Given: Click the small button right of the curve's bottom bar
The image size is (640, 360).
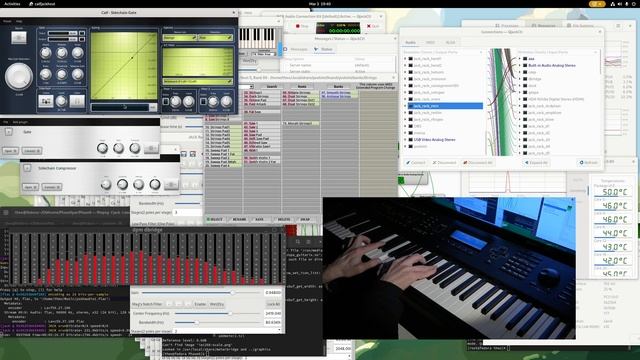Looking at the screenshot, I should point(153,107).
